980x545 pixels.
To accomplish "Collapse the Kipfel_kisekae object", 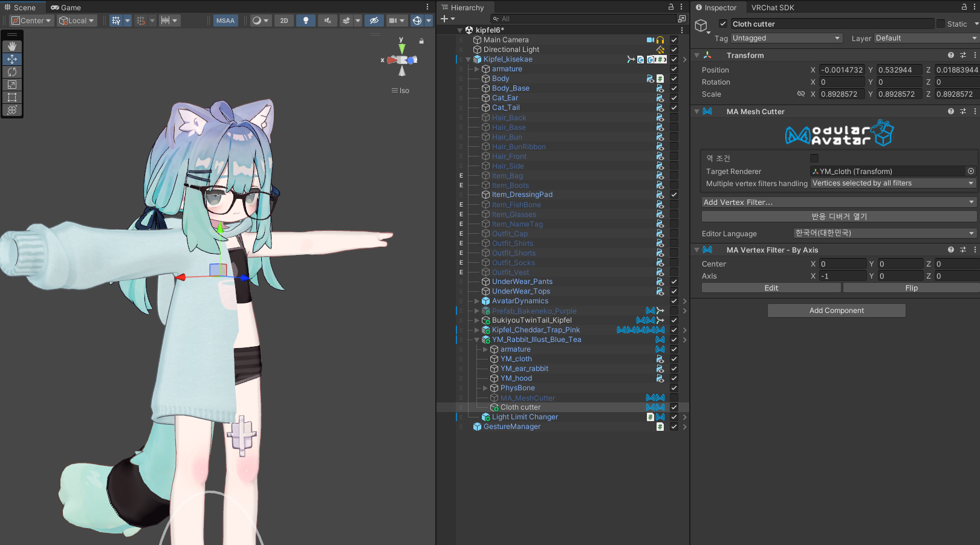I will point(468,59).
